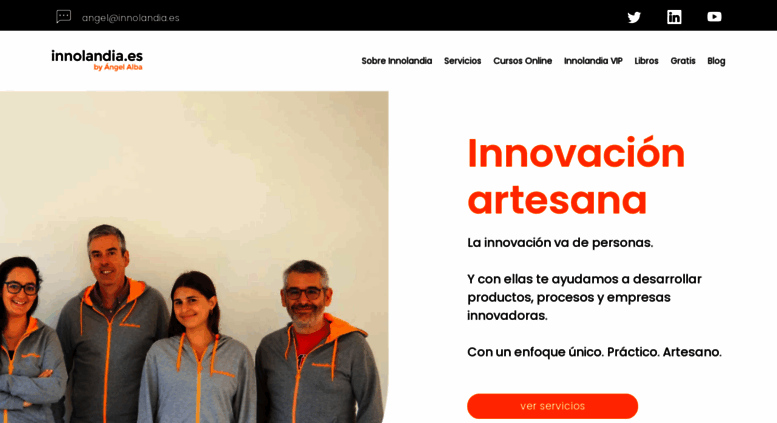Open the LinkedIn icon
This screenshot has width=777, height=423.
(x=674, y=17)
